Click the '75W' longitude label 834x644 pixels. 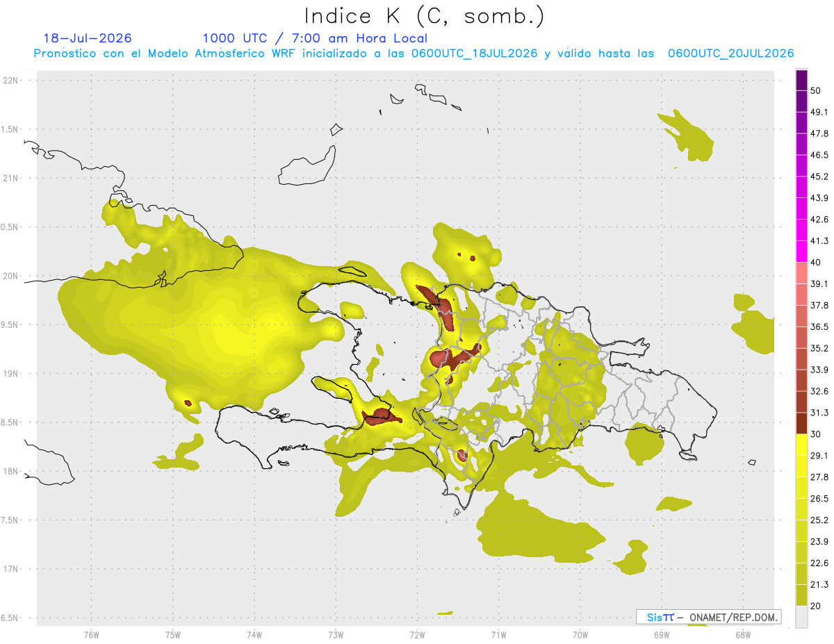pyautogui.click(x=173, y=635)
